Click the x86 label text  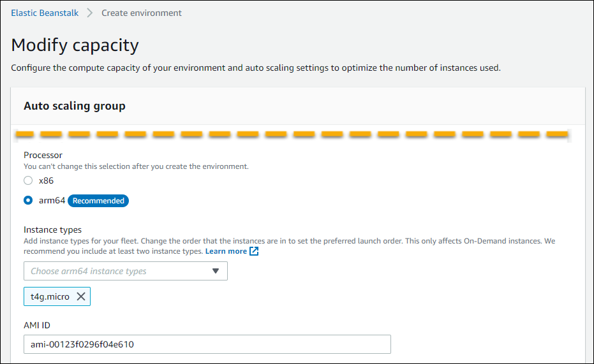pyautogui.click(x=46, y=180)
